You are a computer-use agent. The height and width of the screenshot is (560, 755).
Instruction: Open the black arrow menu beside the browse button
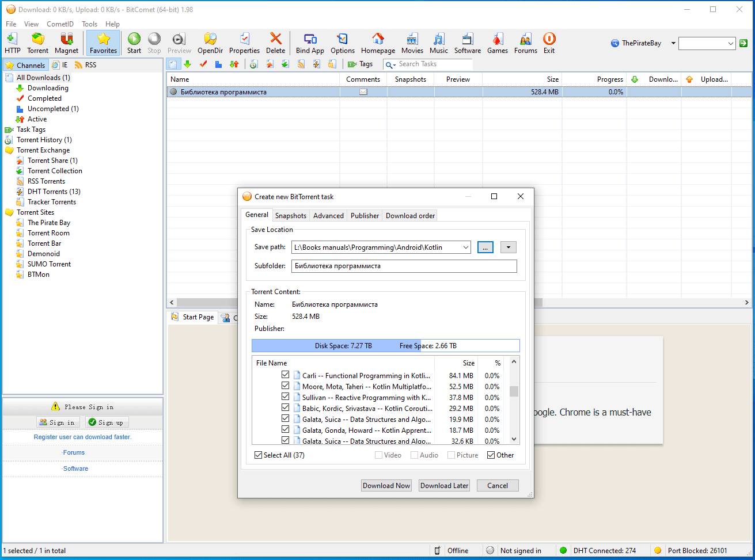(508, 247)
